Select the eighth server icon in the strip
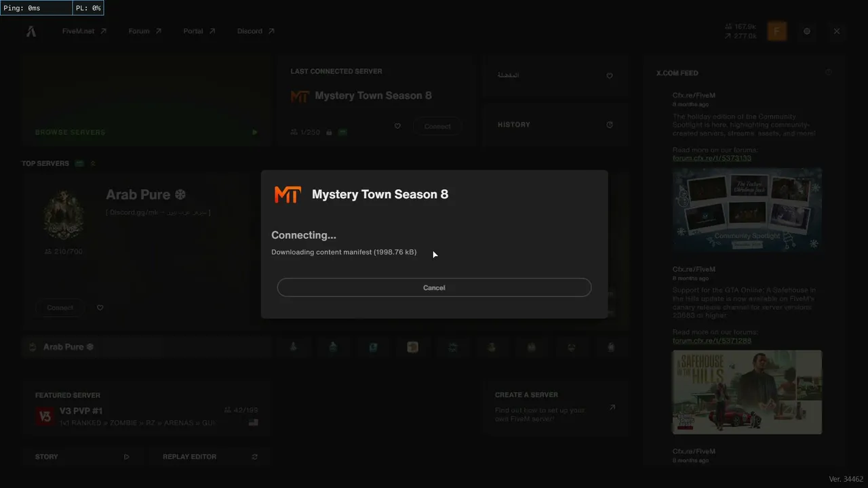 (x=571, y=347)
